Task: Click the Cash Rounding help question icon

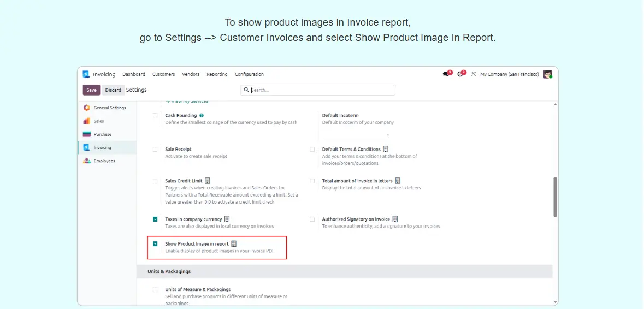Action: click(202, 116)
